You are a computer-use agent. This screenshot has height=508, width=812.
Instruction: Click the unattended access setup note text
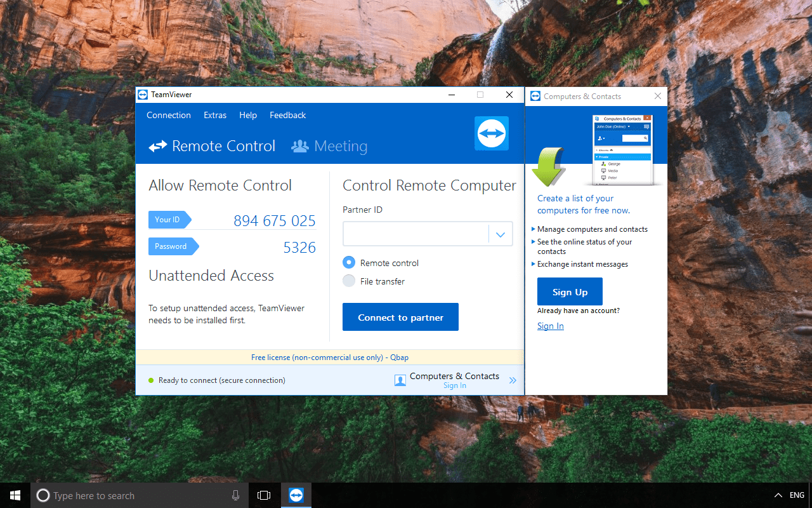(x=226, y=314)
